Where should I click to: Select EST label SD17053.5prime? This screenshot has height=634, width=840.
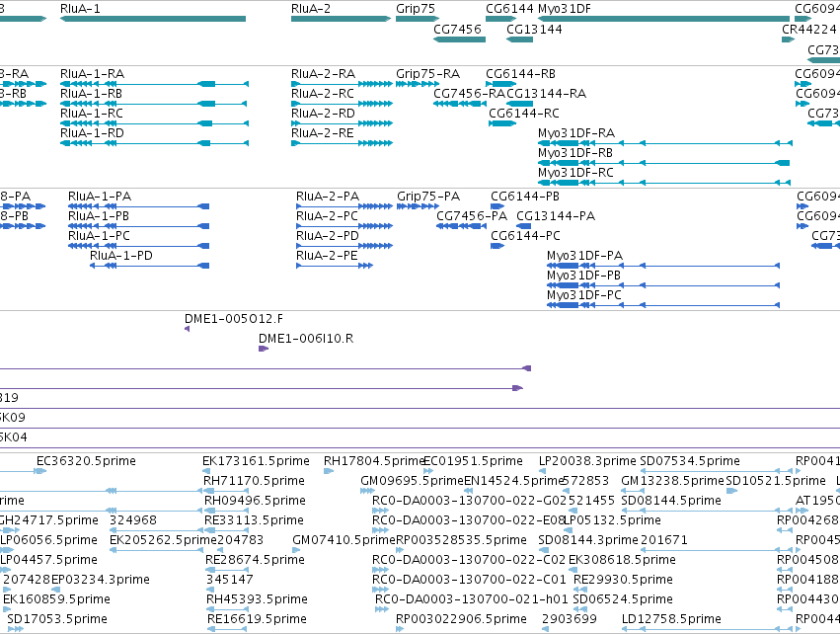pyautogui.click(x=57, y=619)
